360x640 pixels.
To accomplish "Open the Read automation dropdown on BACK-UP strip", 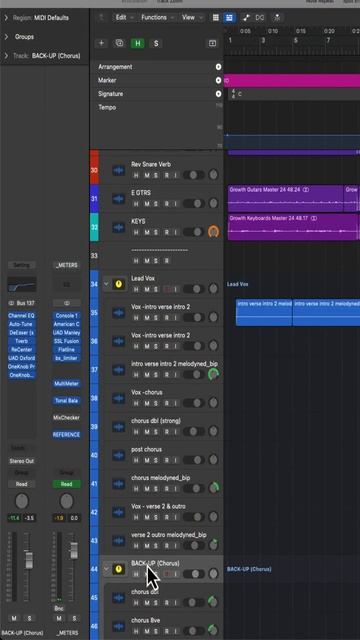I will 22,484.
